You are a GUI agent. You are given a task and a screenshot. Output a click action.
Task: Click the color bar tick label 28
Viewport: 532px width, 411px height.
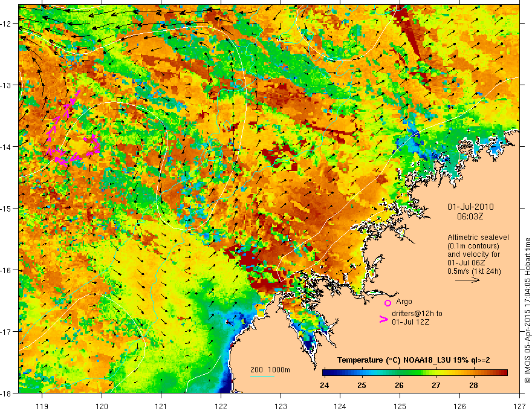pos(473,385)
